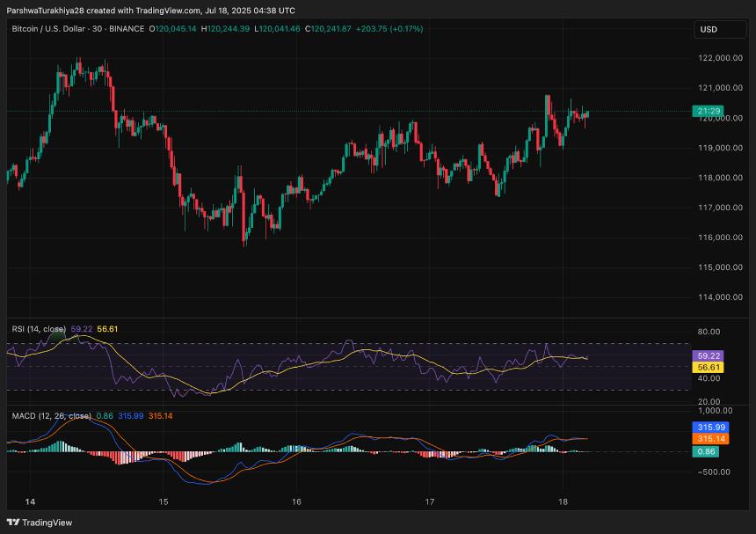Click the header MACD histogram value 0.86
756x534 pixels.
(x=105, y=416)
